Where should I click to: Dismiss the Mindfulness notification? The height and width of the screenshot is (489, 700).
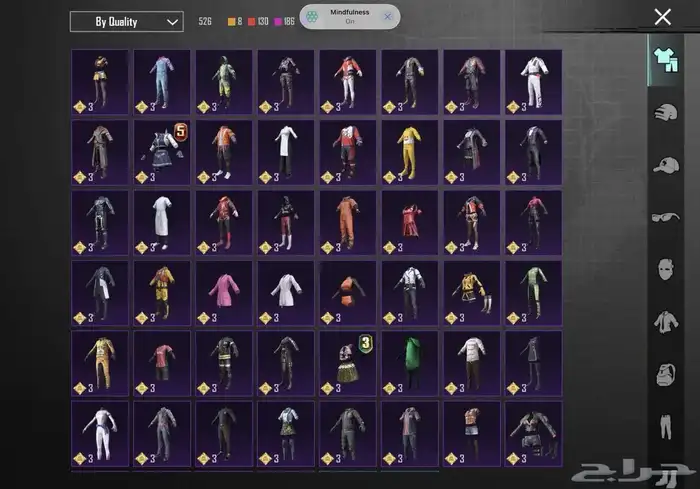(387, 17)
